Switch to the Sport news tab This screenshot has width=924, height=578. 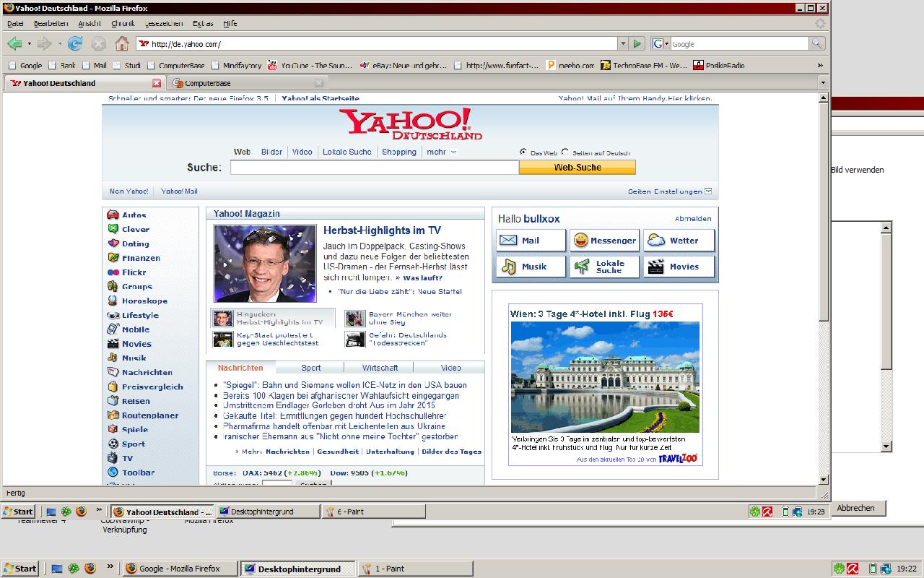pos(311,368)
